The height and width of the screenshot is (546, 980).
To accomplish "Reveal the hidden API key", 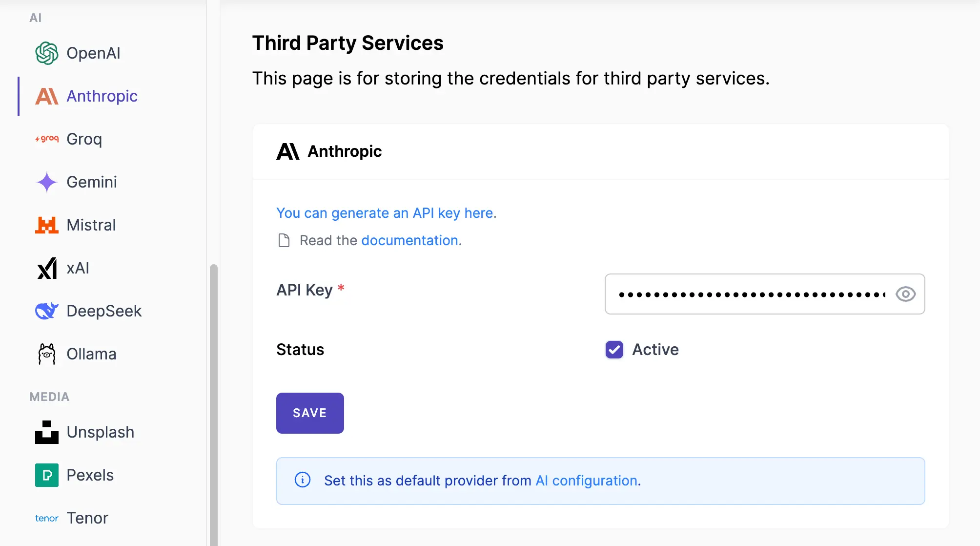I will coord(905,294).
